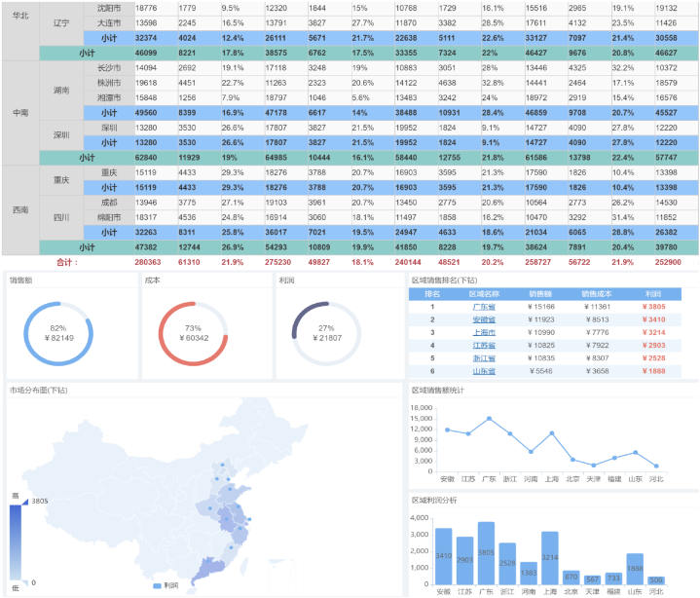Screen dimensions: 700x598
Task: Click the 山东 bar showing 1888
Action: (635, 569)
